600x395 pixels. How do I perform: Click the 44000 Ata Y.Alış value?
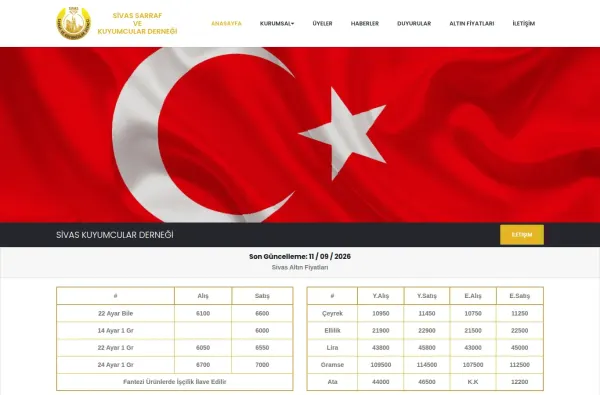(x=381, y=382)
